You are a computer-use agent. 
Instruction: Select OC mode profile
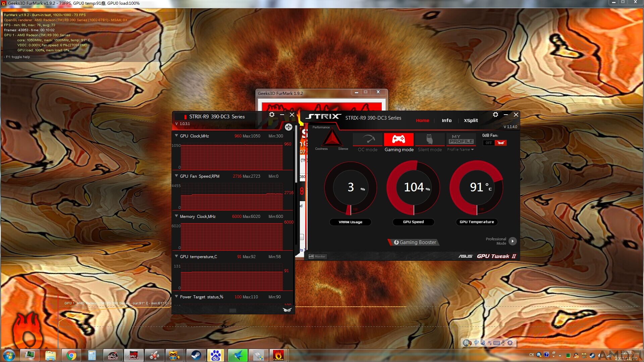368,139
